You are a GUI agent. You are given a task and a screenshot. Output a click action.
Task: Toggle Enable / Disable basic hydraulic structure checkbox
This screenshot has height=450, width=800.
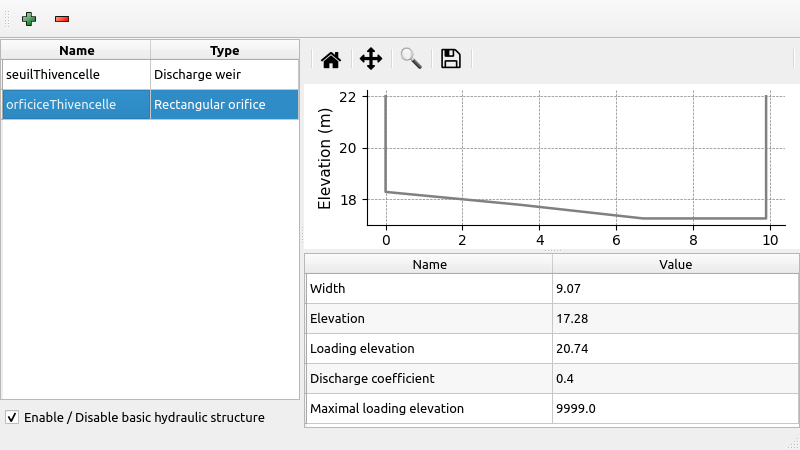point(12,417)
